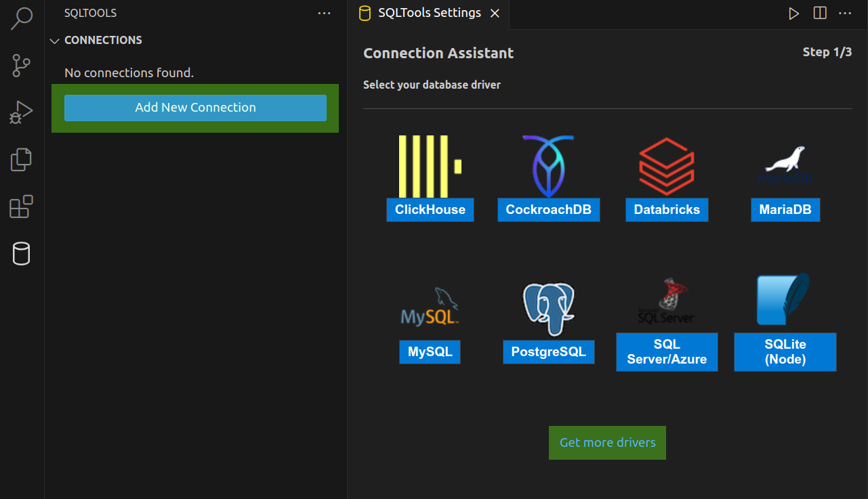Click the ClickHouse logo
Screen dimensions: 868x499
[x=430, y=167]
